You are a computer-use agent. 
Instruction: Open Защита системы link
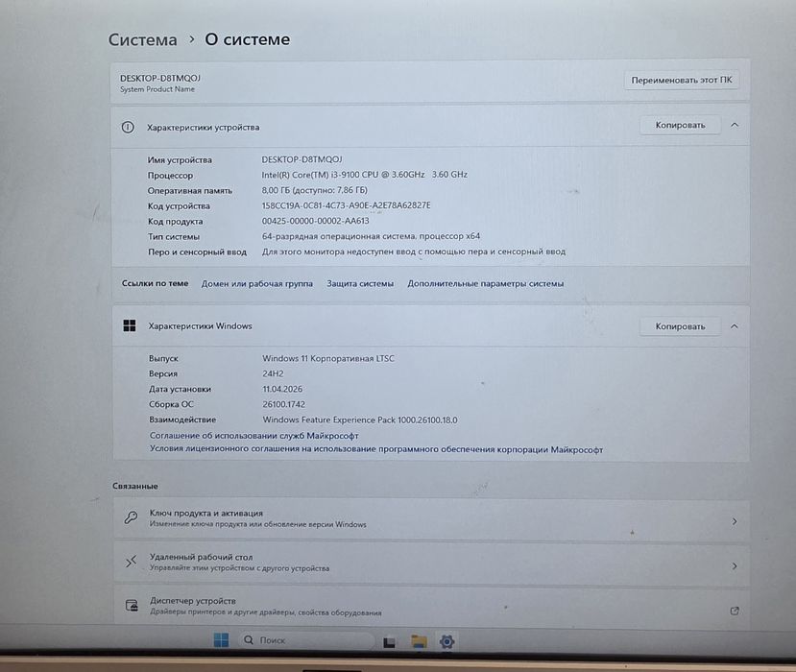pos(360,284)
